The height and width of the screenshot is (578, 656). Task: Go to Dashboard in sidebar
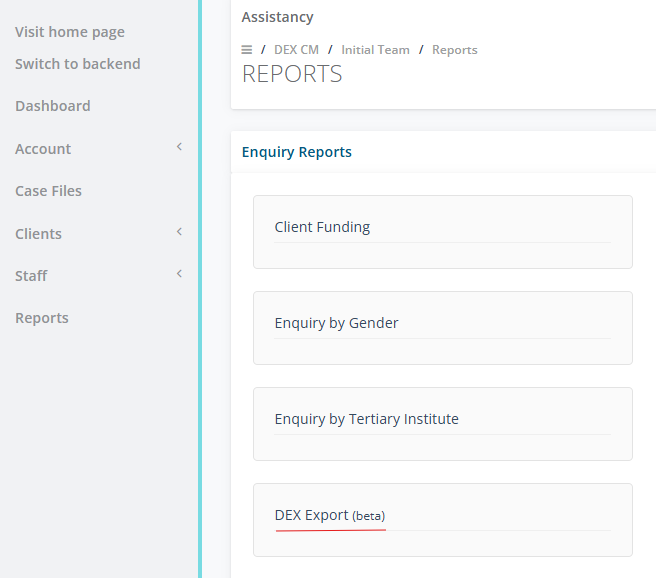(x=53, y=106)
